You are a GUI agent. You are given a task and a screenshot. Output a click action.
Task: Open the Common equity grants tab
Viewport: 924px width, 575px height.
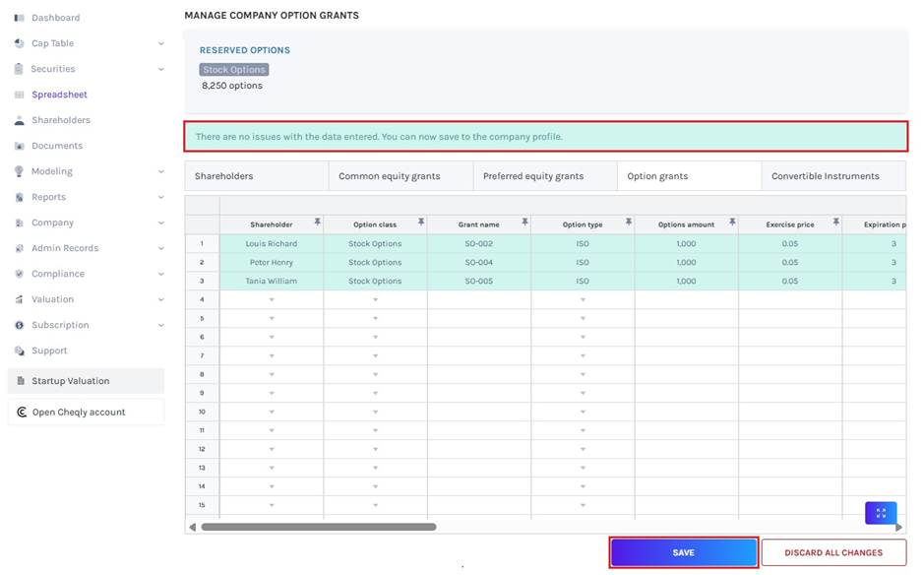click(x=398, y=175)
